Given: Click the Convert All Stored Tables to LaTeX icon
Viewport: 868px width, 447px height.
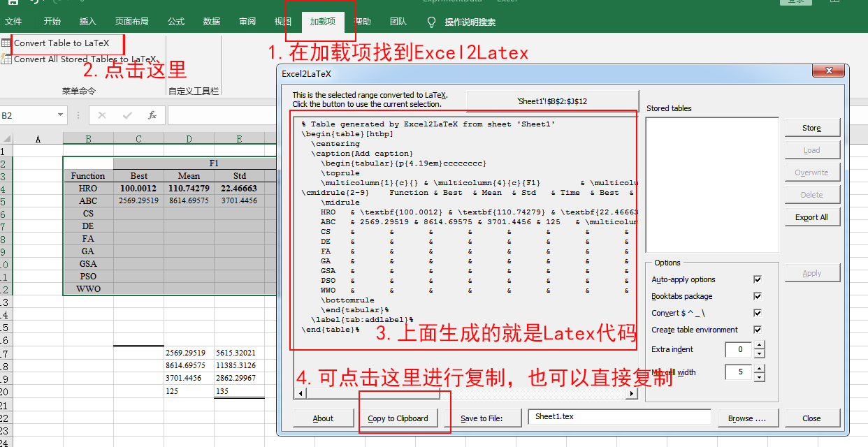Looking at the screenshot, I should tap(6, 59).
